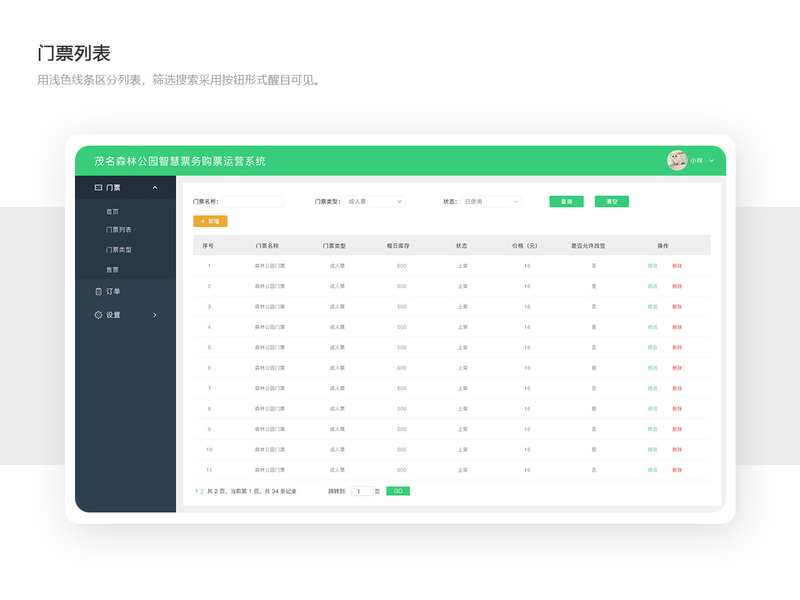Click 修改 in row 10

[x=653, y=449]
